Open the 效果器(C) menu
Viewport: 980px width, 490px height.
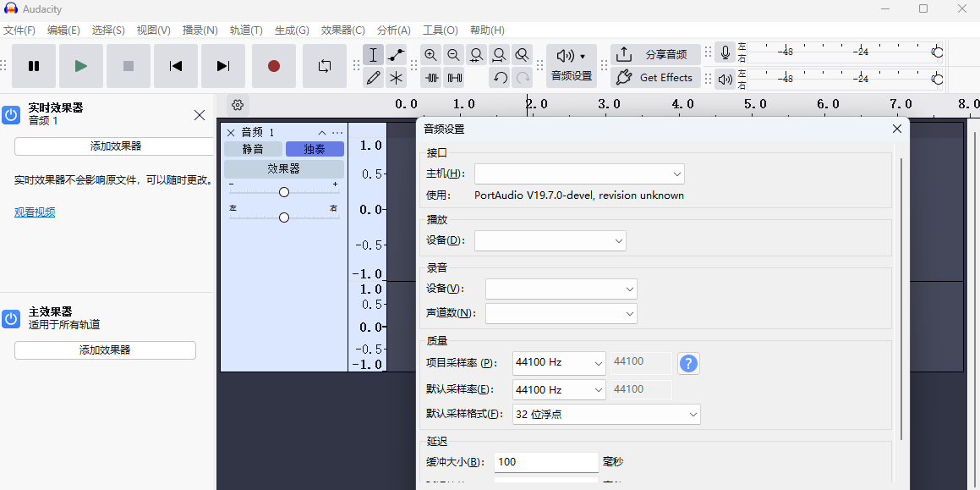coord(342,30)
